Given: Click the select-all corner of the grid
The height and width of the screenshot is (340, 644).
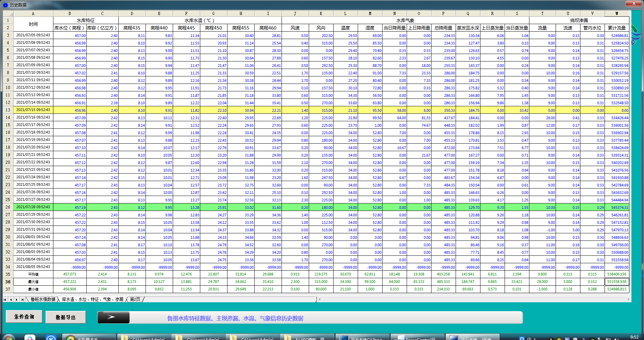Looking at the screenshot, I should (8, 14).
